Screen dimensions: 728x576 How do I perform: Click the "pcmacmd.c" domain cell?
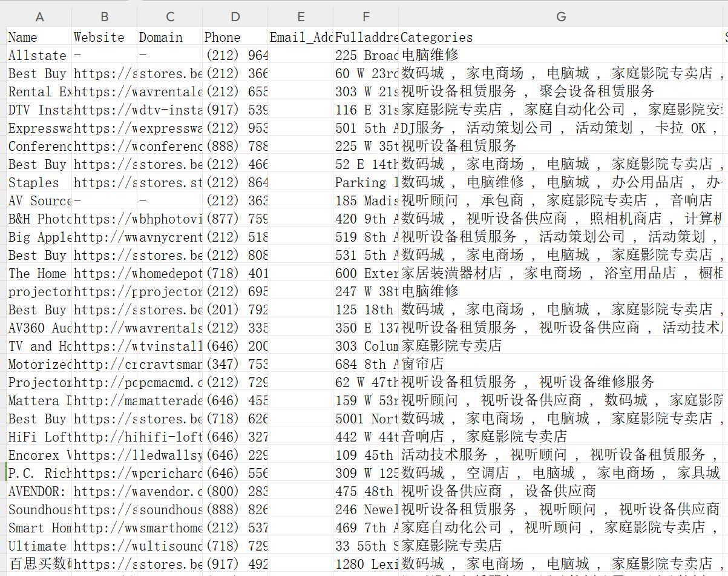(x=170, y=382)
